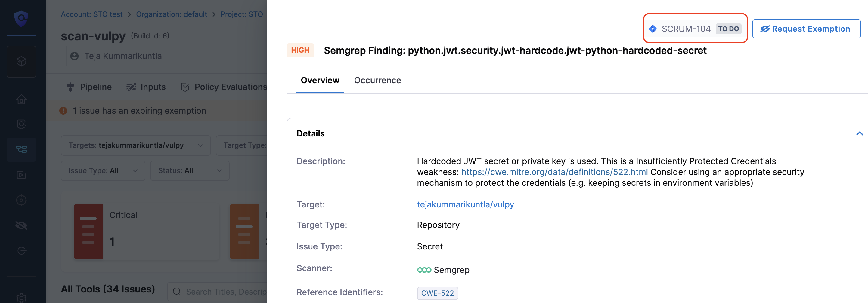The height and width of the screenshot is (303, 868).
Task: Select the Overview tab
Action: point(320,81)
